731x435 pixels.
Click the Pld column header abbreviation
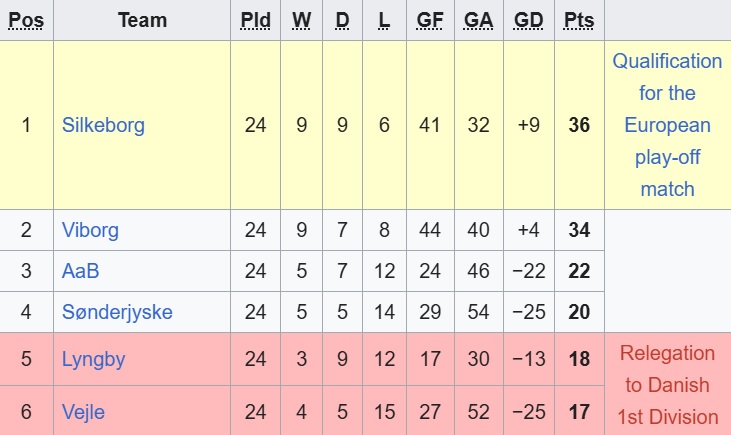(256, 21)
